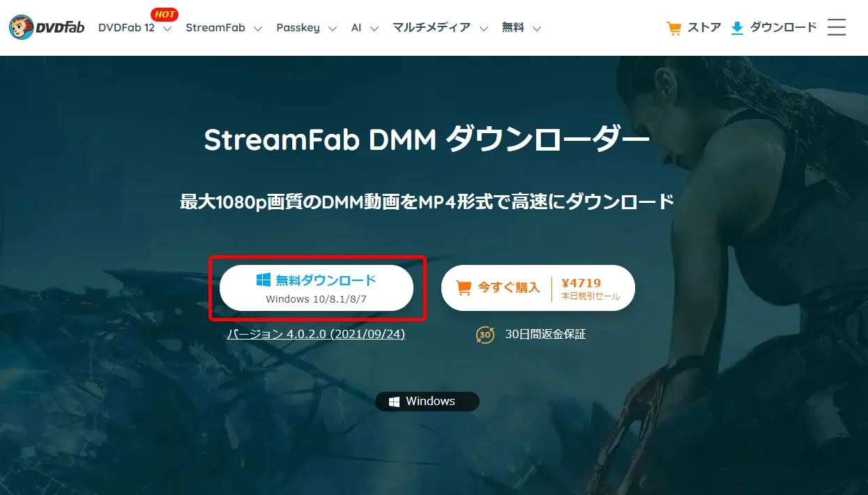
Task: Click the Windows logo in free download button
Action: coord(264,280)
